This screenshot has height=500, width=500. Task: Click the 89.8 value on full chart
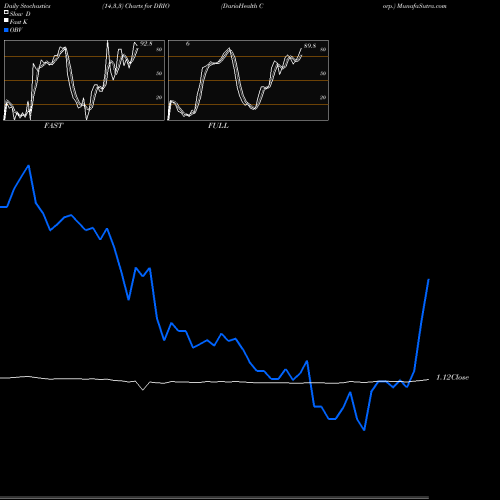[x=310, y=46]
